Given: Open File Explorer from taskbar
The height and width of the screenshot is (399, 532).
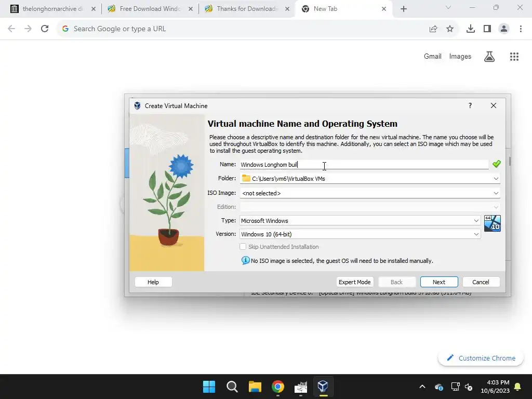Looking at the screenshot, I should pos(255,387).
